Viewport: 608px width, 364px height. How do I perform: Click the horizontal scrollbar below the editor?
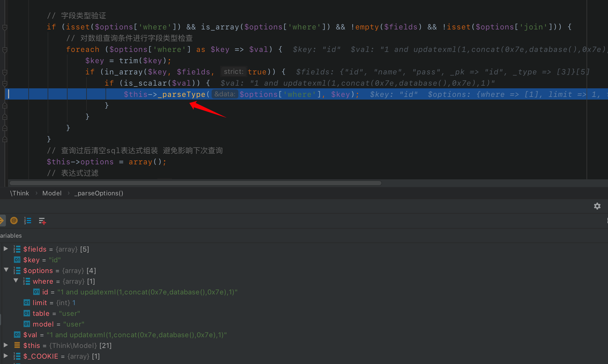click(196, 183)
